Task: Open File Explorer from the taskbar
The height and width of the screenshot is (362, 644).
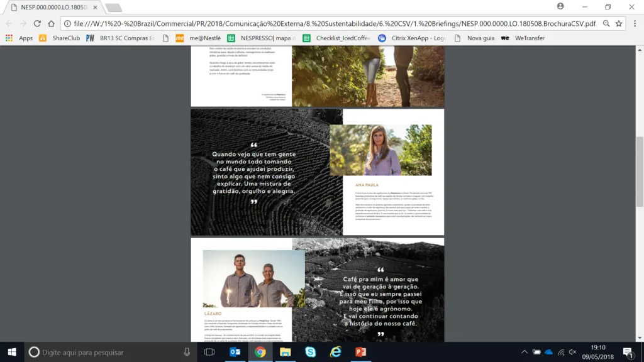Action: click(286, 352)
